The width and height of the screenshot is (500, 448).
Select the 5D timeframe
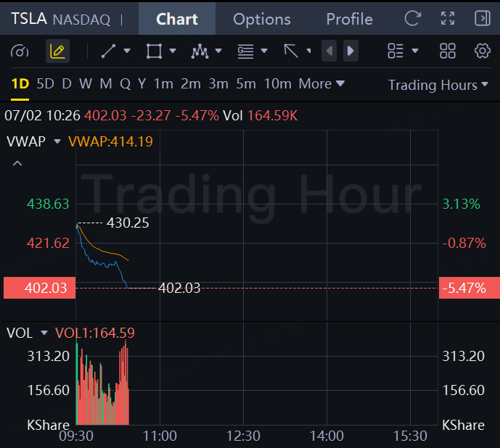(45, 84)
